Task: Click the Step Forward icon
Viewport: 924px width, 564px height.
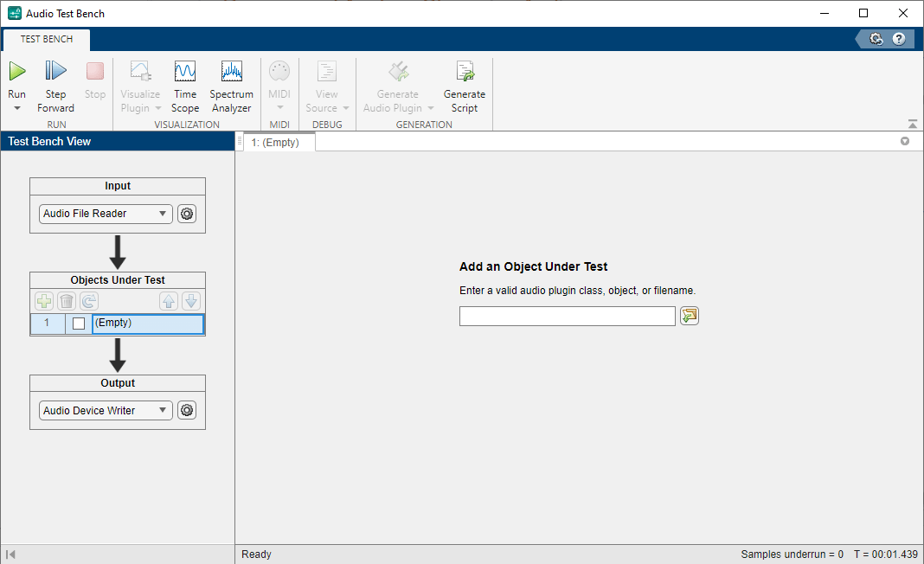Action: click(x=56, y=71)
